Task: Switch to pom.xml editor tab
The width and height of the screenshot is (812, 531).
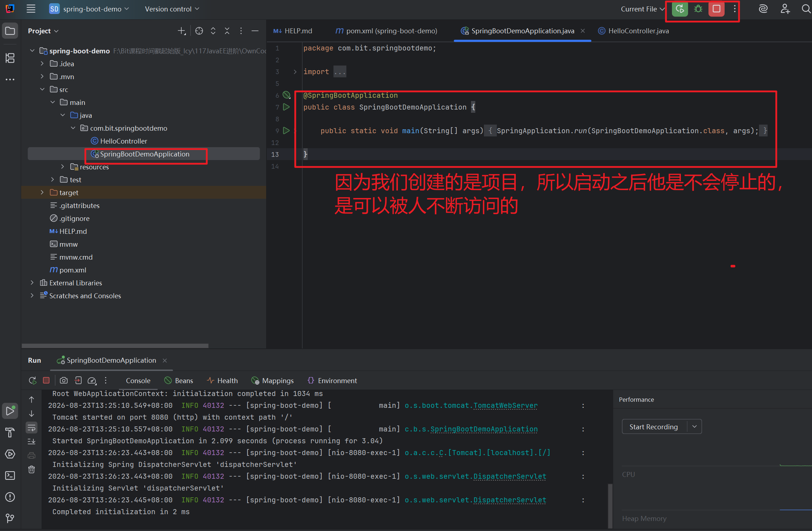Action: (386, 31)
